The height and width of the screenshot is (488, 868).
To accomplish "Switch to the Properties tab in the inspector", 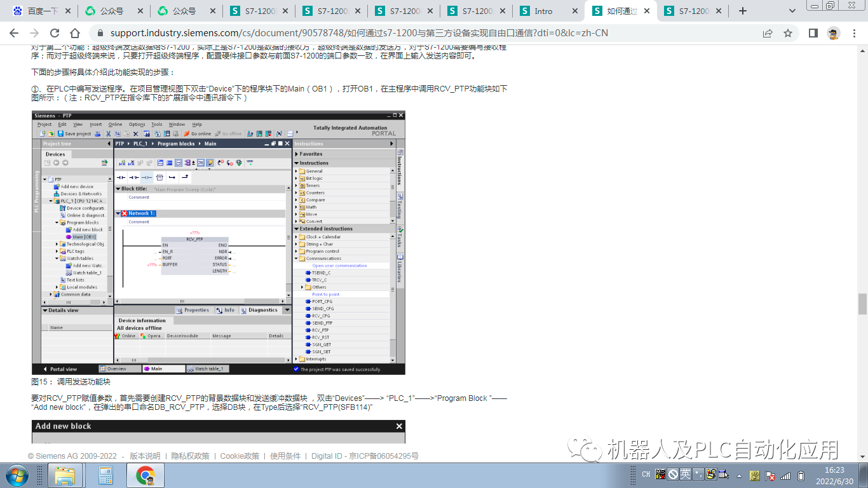I will coord(193,310).
